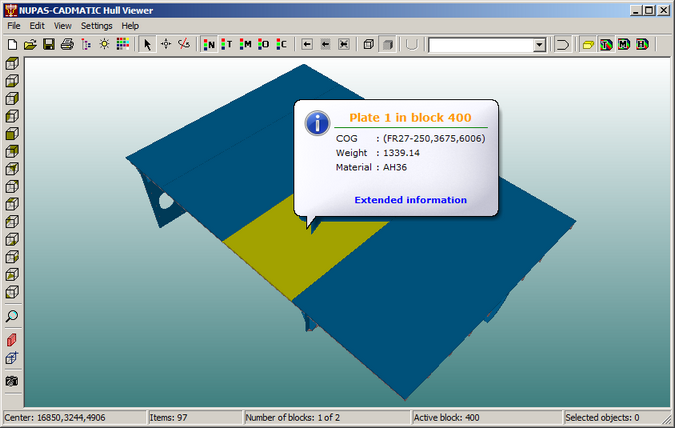This screenshot has height=428, width=675.
Task: Click the 'Plate 1 in block 400' title
Action: coord(410,118)
